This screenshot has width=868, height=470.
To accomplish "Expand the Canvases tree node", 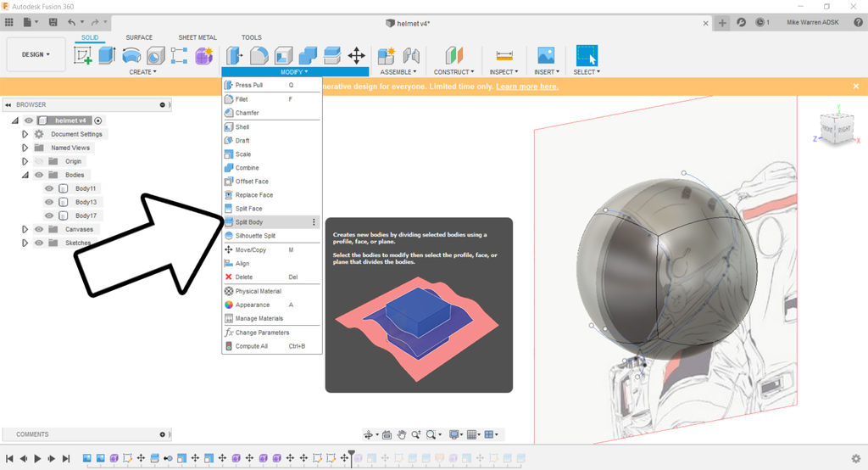I will [x=25, y=229].
